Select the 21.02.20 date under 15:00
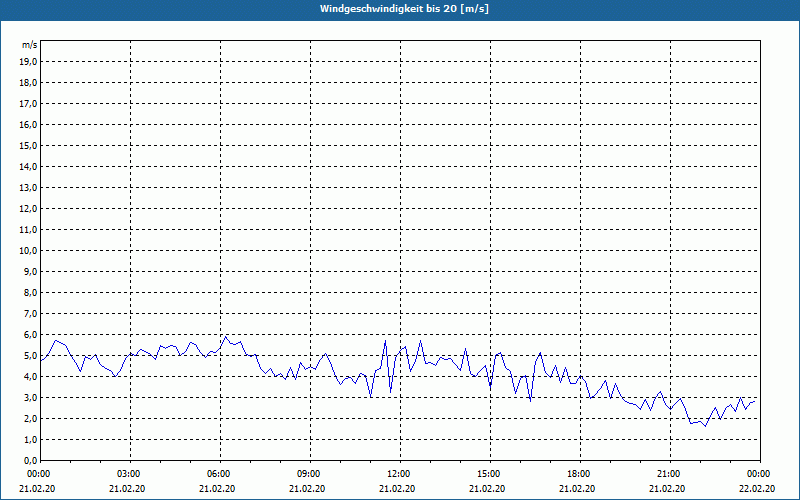The width and height of the screenshot is (800, 500). [x=487, y=488]
